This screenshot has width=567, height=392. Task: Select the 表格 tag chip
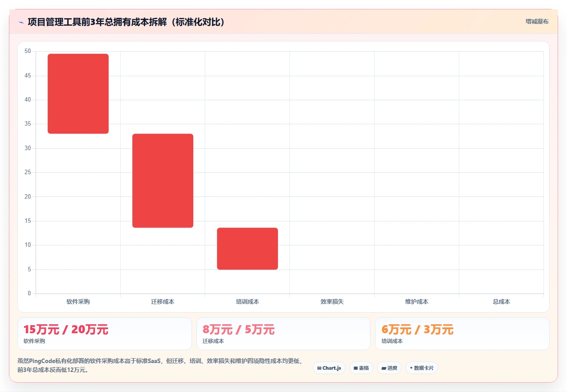361,368
